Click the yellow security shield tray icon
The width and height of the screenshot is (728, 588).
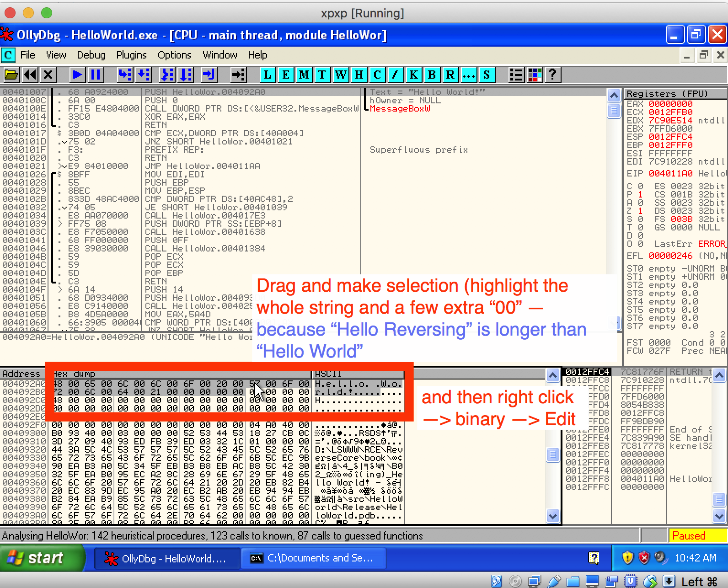[628, 558]
